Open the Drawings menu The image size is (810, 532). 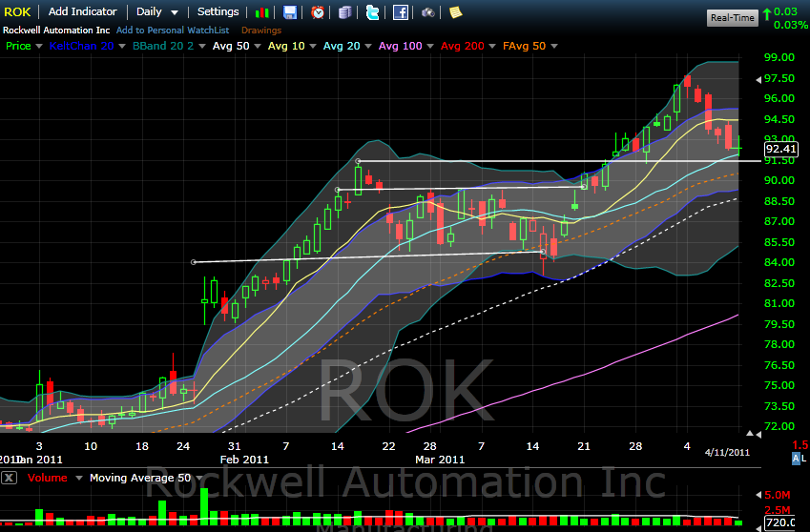point(261,31)
